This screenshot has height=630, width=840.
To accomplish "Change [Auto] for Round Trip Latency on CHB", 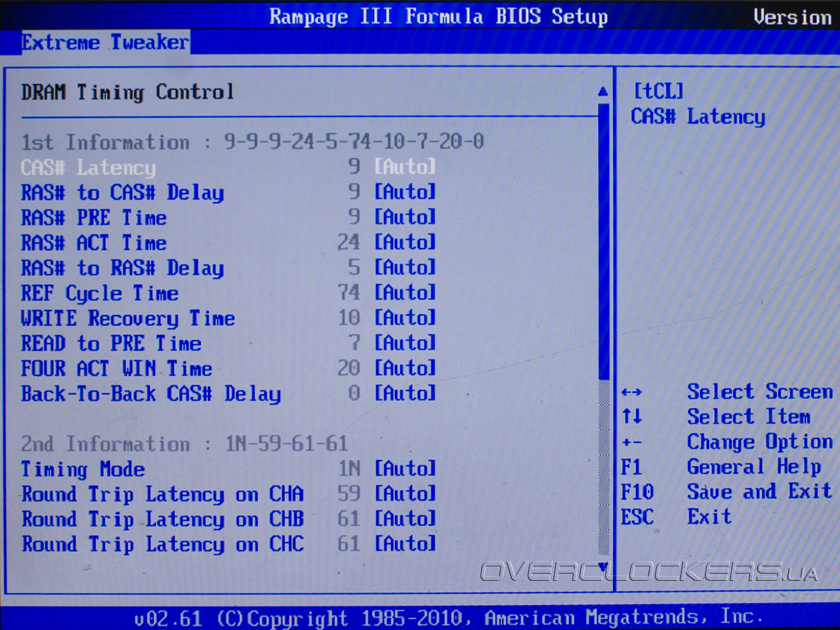I will pyautogui.click(x=405, y=518).
